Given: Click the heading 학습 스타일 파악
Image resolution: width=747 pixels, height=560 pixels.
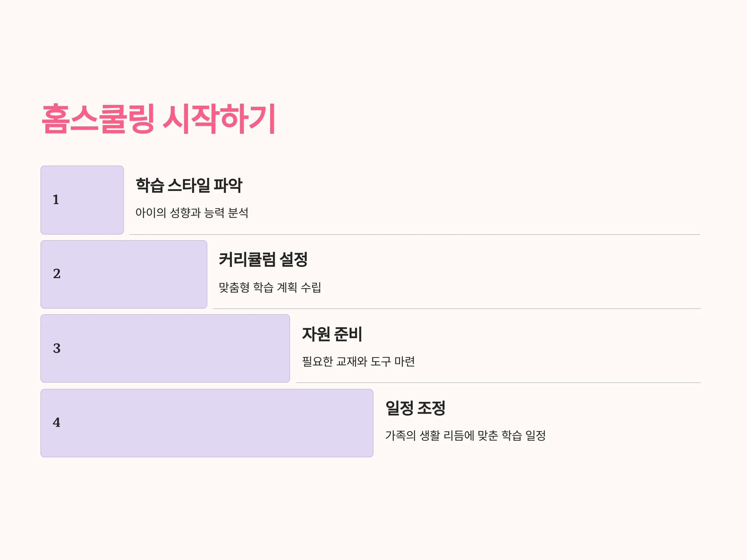Looking at the screenshot, I should (189, 185).
